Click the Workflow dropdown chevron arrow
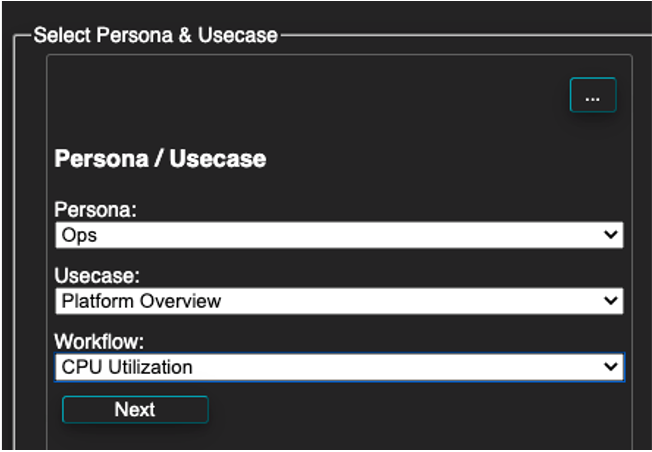The image size is (652, 452). (x=610, y=367)
